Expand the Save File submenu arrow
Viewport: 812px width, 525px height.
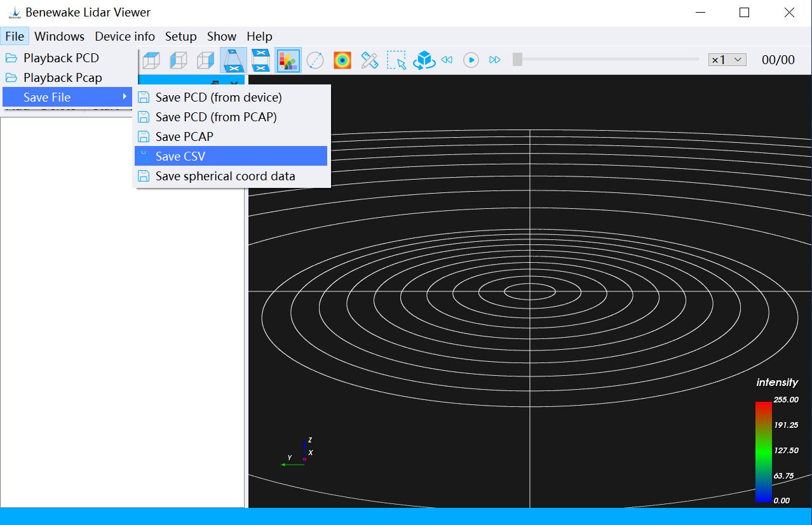pos(125,96)
